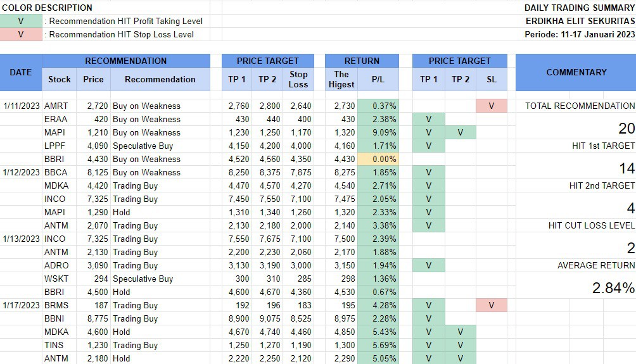Image resolution: width=636 pixels, height=364 pixels.
Task: Select the COMMENTARY header cell
Action: [x=576, y=72]
